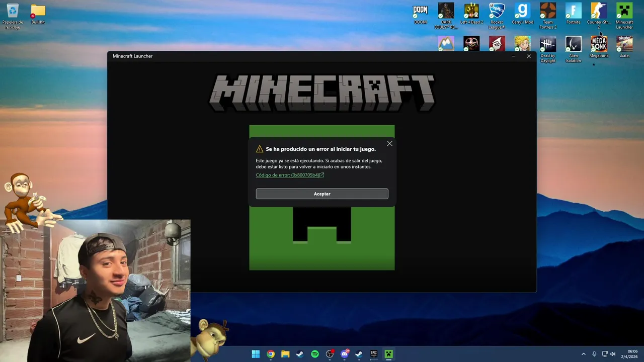Click the Alien Isolation desktop icon

coord(573,49)
